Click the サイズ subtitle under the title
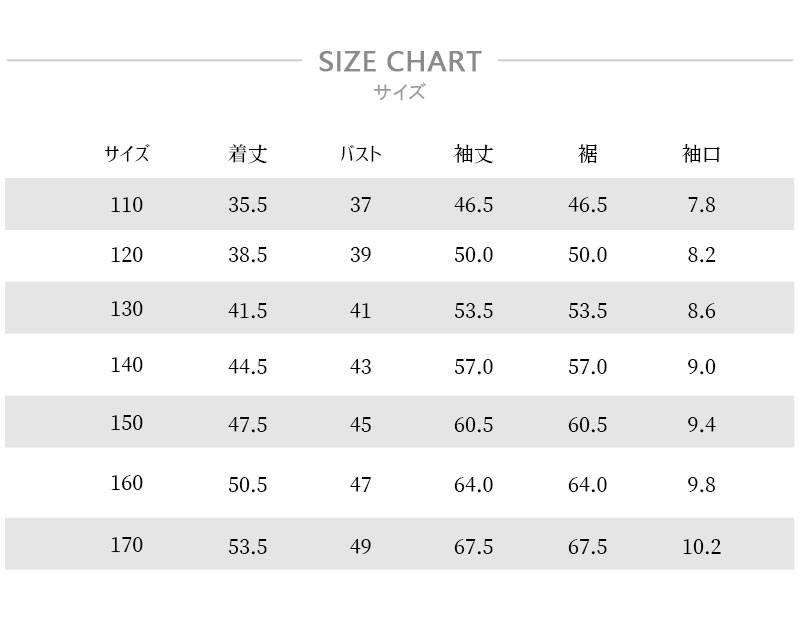Image resolution: width=800 pixels, height=621 pixels. 399,92
